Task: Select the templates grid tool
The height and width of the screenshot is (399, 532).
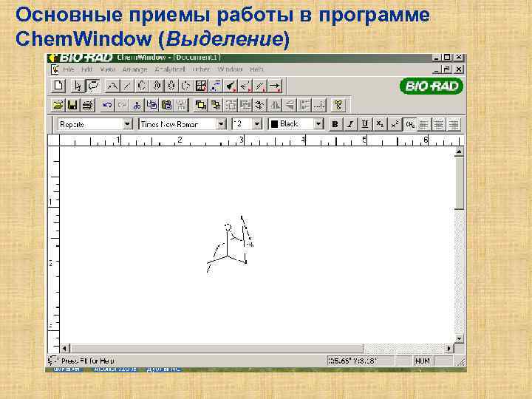Action: click(x=201, y=86)
